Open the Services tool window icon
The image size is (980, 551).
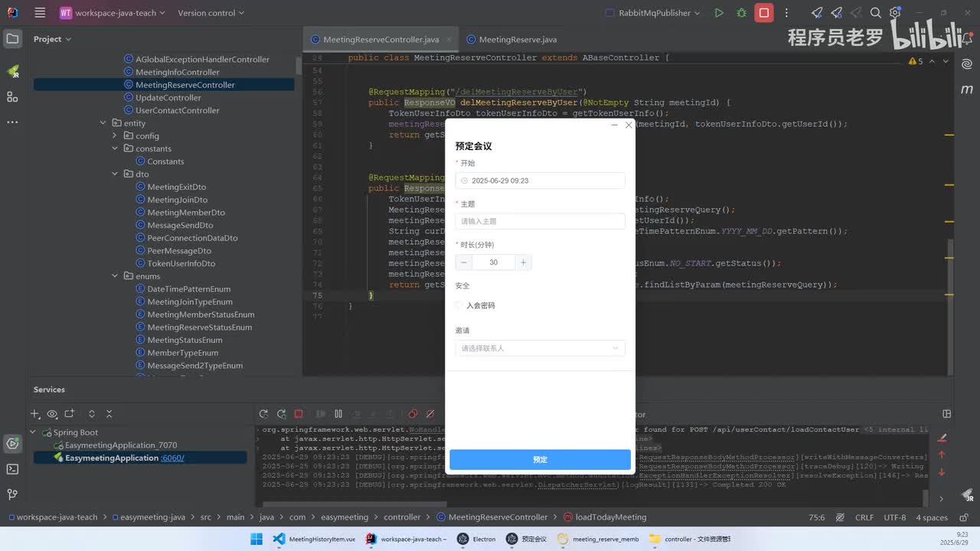(x=12, y=443)
